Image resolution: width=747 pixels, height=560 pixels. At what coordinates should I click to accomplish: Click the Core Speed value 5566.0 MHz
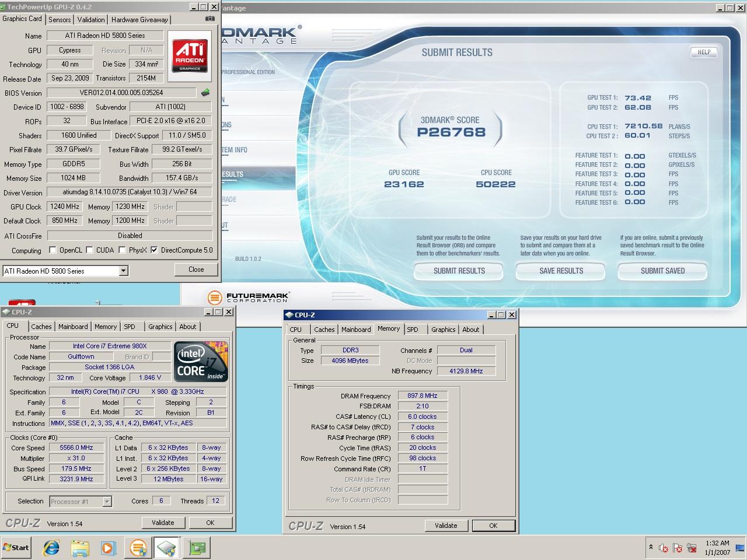(x=76, y=448)
